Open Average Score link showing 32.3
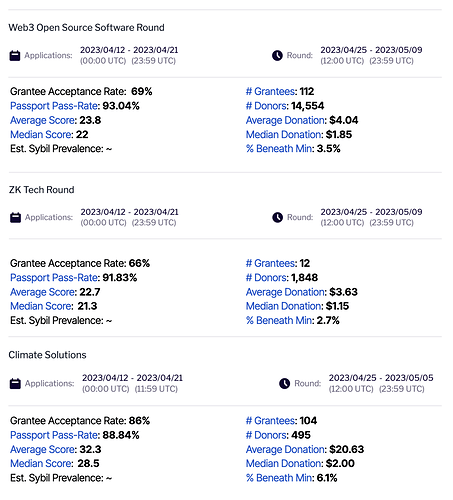Image resolution: width=453 pixels, height=500 pixels. pos(43,449)
